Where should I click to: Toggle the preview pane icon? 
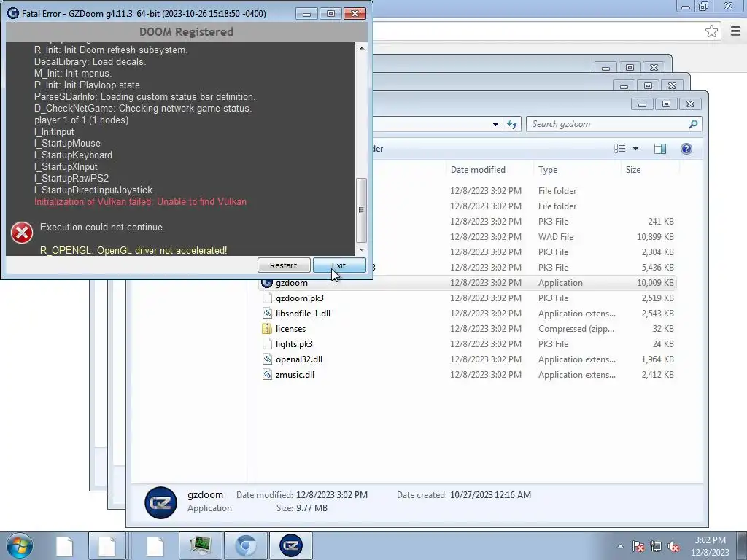point(659,149)
